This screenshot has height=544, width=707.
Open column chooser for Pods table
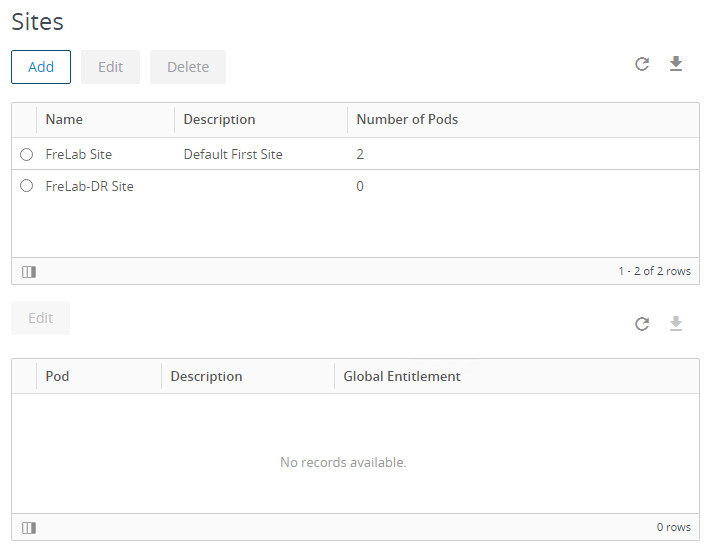coord(29,527)
